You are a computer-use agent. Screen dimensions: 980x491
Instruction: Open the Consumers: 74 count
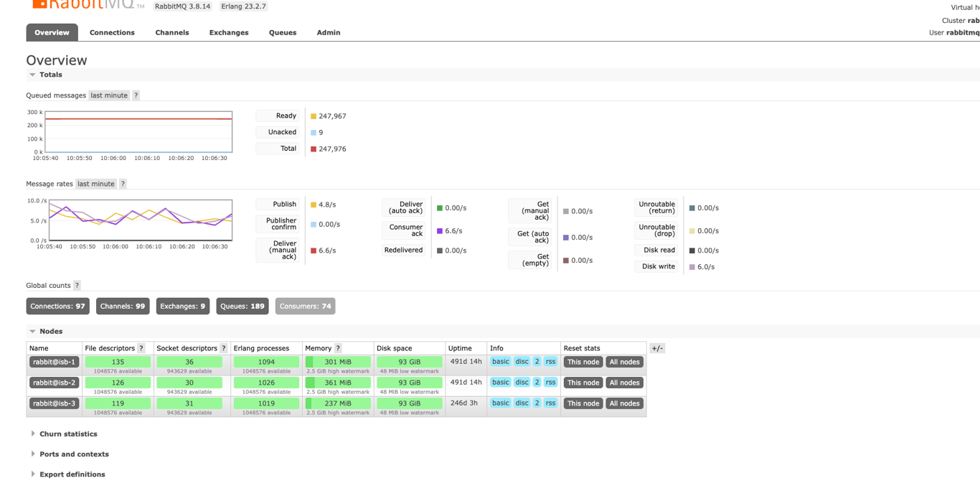[x=306, y=307]
